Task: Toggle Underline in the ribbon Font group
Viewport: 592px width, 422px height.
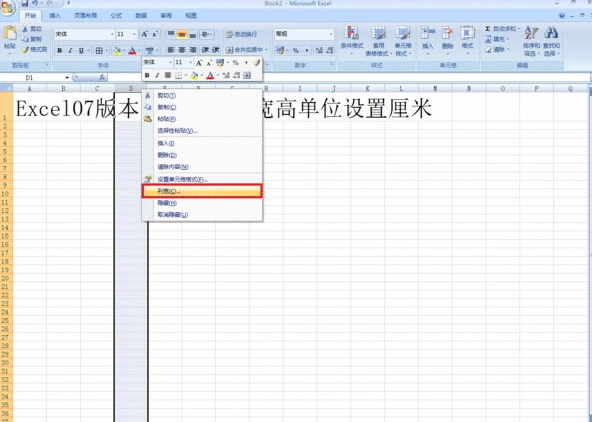Action: (81, 50)
